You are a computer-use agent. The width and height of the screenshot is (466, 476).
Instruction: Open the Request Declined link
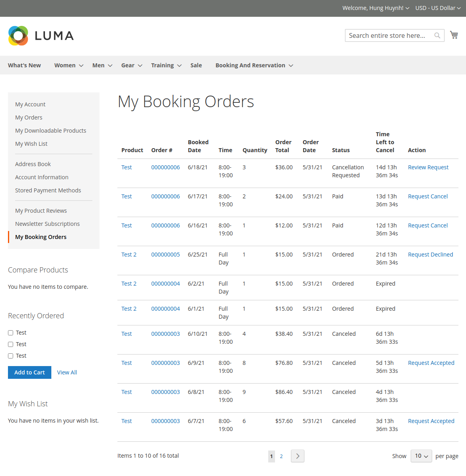430,255
